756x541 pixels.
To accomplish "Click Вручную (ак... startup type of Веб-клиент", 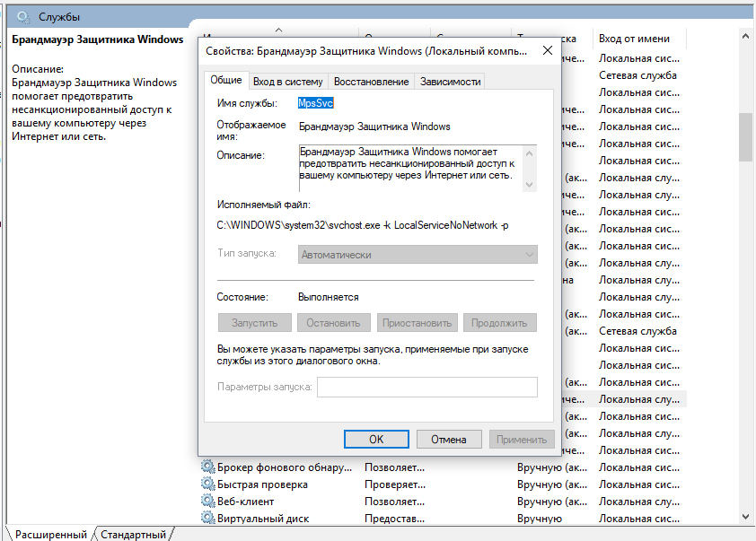I will tap(552, 502).
